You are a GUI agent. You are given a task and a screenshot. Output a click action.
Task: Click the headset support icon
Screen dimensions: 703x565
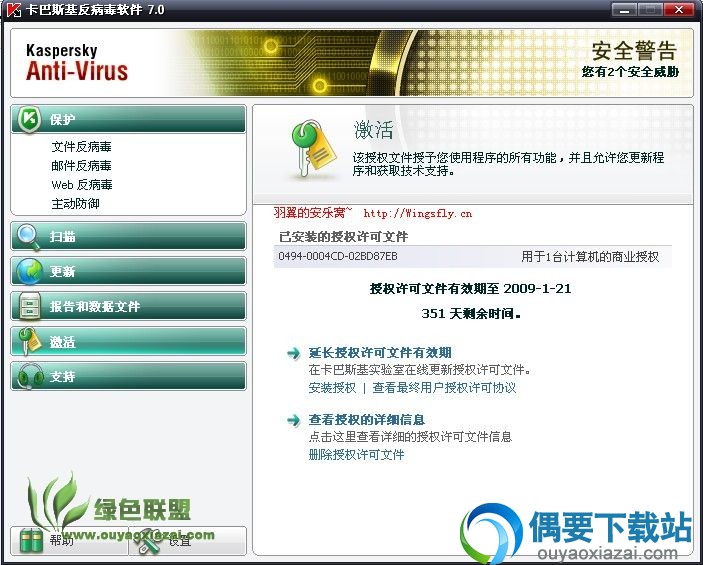(30, 376)
